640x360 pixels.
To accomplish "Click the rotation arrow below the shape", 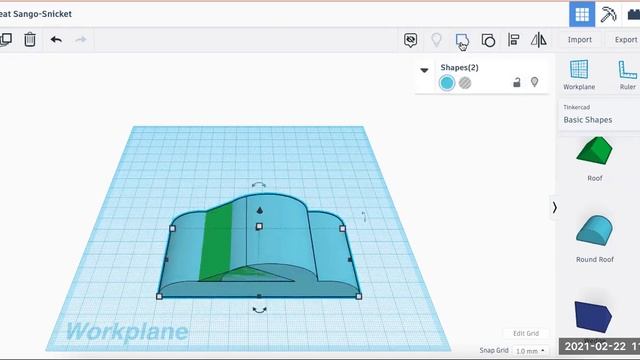I will pos(259,310).
